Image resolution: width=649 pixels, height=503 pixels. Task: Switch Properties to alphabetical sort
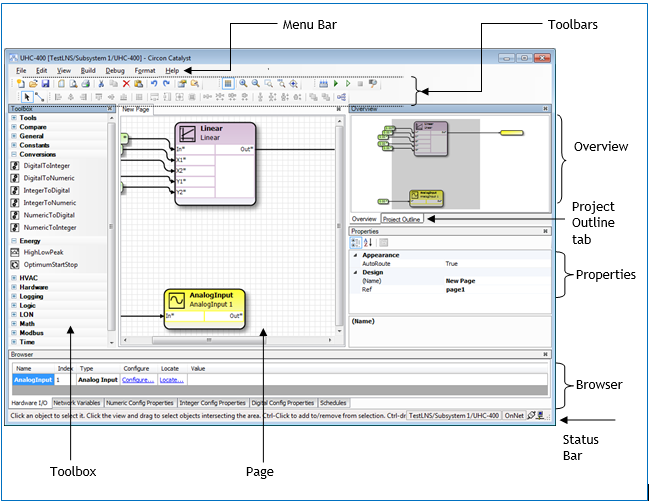pos(368,243)
